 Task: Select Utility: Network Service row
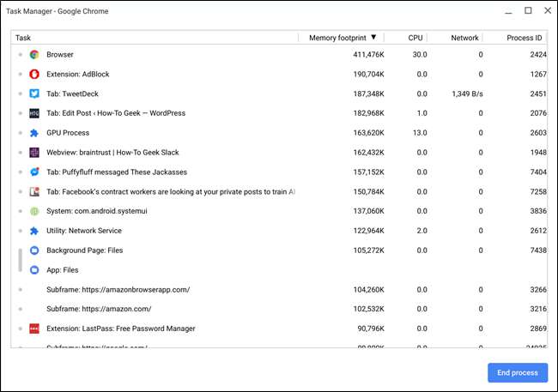point(279,231)
